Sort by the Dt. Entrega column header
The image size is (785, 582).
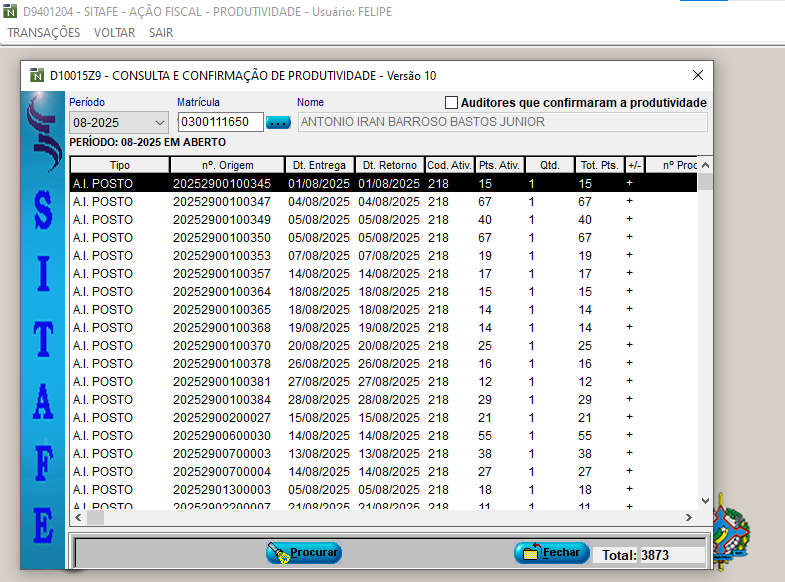point(319,165)
